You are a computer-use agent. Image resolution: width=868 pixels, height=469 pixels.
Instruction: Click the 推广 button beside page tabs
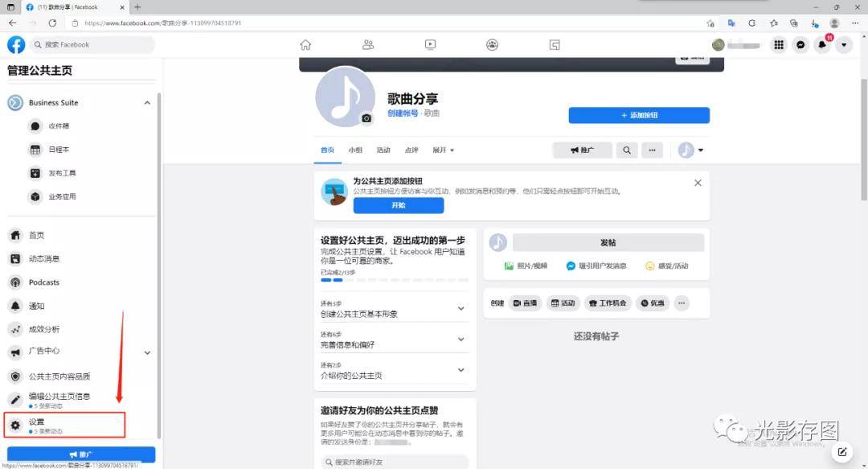(x=583, y=150)
